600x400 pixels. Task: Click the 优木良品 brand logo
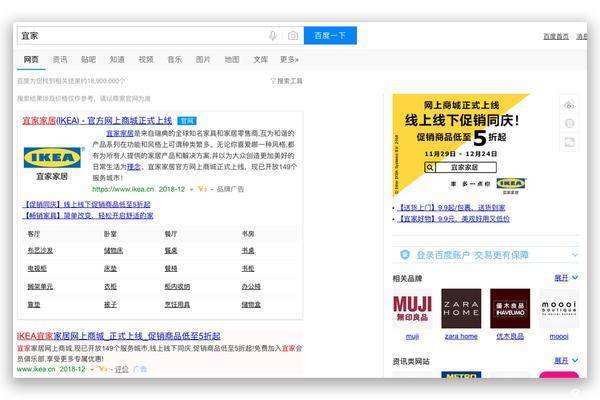[x=509, y=309]
